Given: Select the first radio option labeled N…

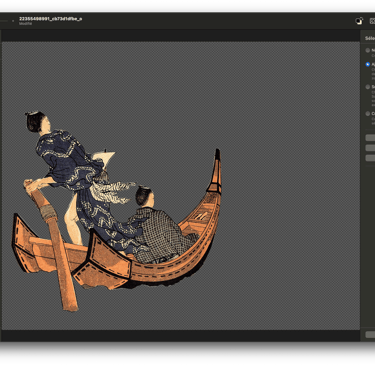Looking at the screenshot, I should (368, 50).
